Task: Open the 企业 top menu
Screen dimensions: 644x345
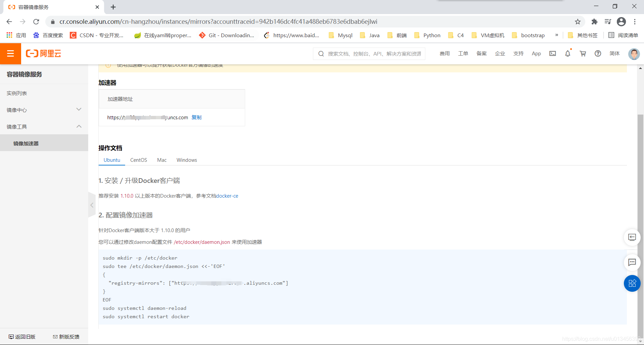Action: point(500,54)
